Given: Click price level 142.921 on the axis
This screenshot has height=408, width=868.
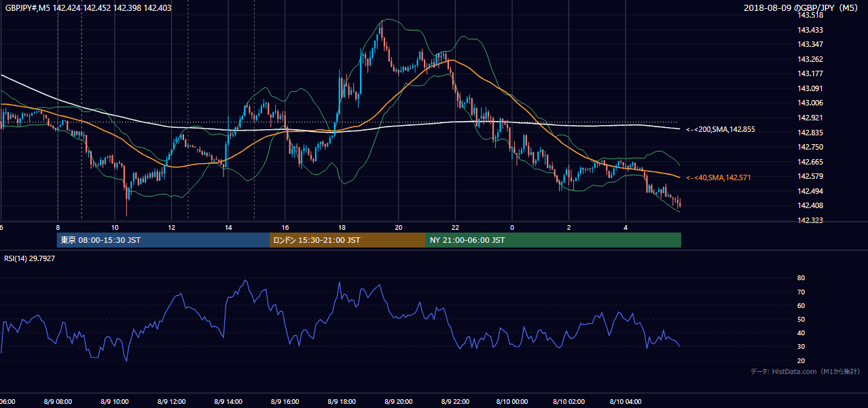Looking at the screenshot, I should tap(810, 118).
